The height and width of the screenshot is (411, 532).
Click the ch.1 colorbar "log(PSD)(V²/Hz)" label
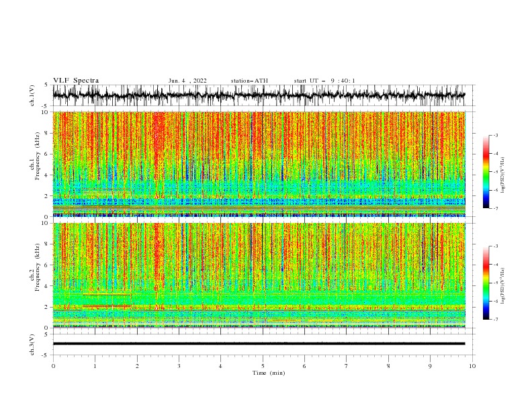point(502,175)
